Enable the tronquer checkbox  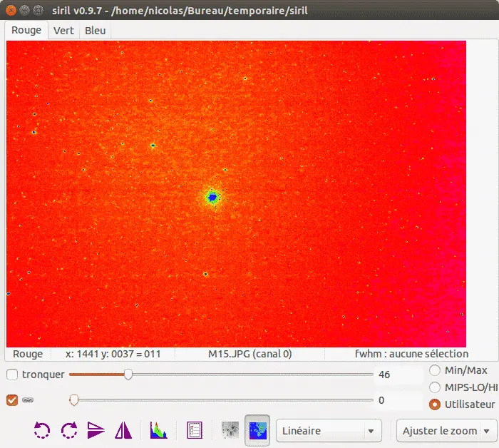click(12, 375)
